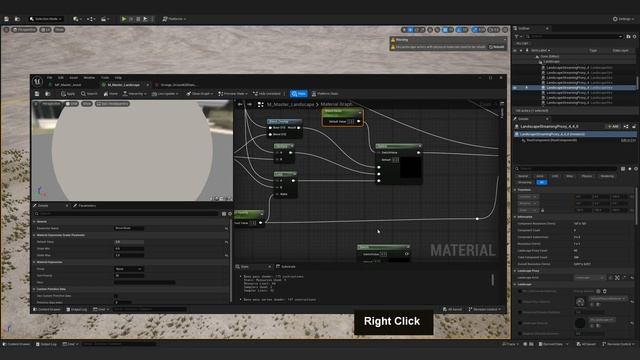This screenshot has height=360, width=640.
Task: Click Search in material editor toolbar
Action: (x=89, y=94)
